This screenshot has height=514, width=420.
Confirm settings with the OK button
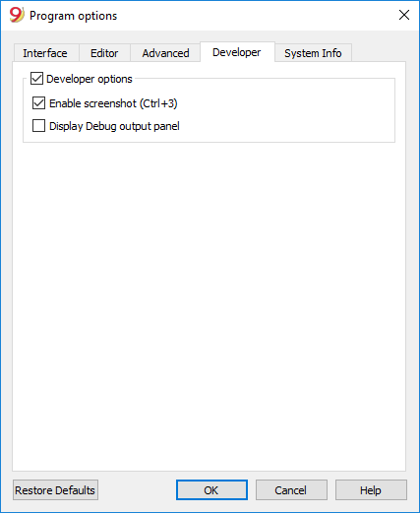[211, 490]
